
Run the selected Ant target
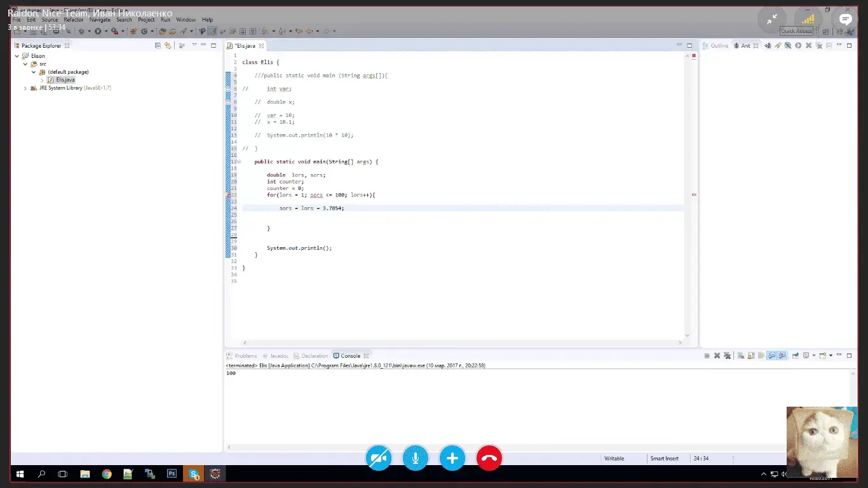coord(798,46)
